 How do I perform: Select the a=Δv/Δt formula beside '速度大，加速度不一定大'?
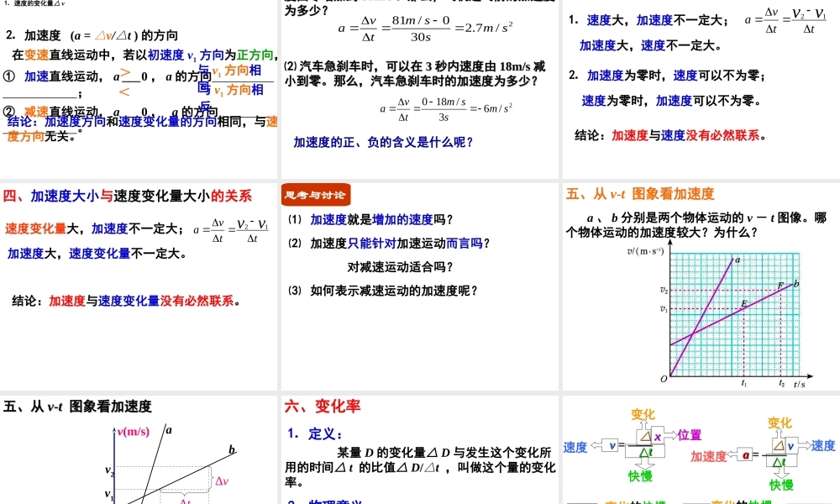click(x=786, y=21)
